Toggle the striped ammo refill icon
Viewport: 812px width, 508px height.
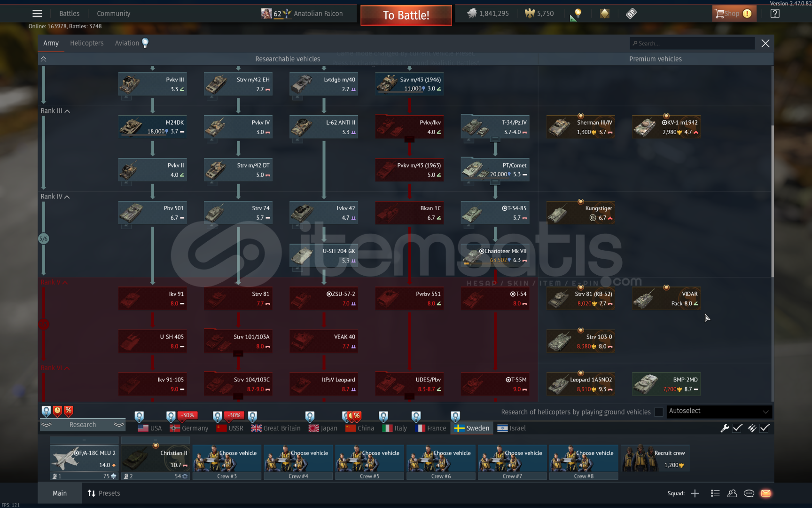[x=752, y=428]
